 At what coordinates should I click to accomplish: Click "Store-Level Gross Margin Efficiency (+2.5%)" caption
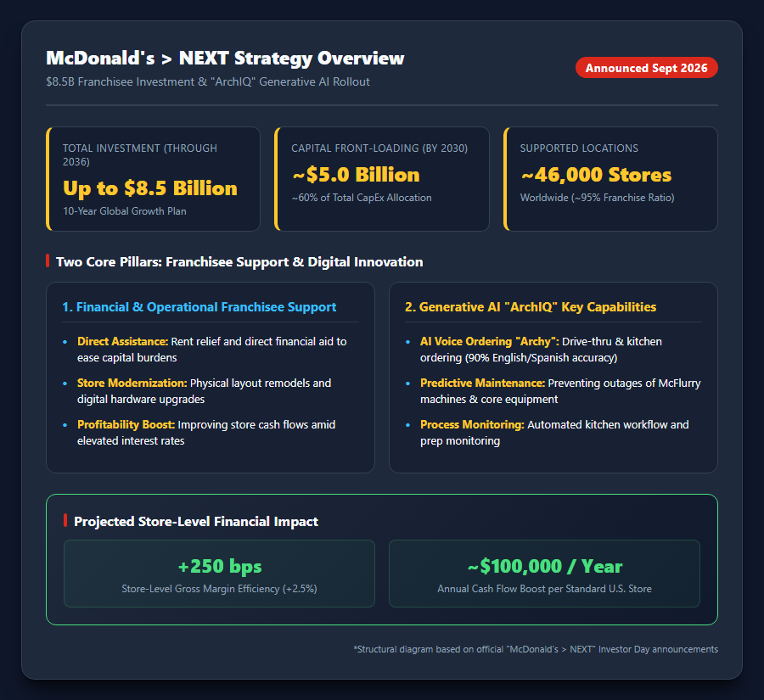[219, 589]
